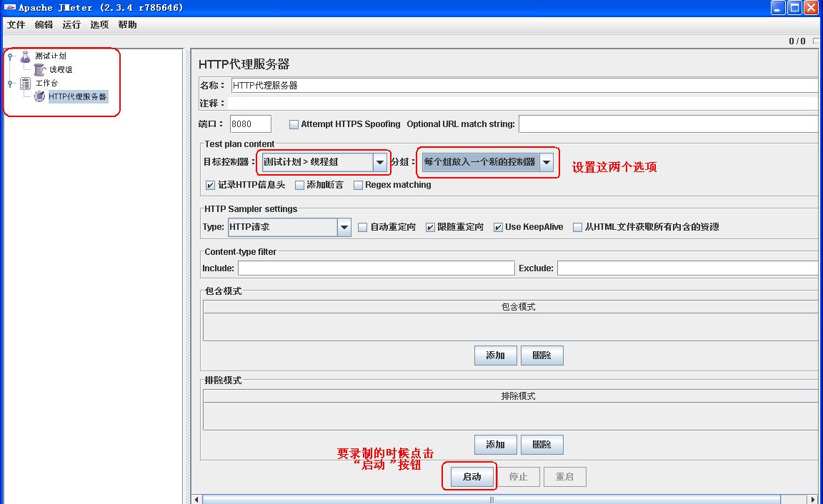Click the Workbench clipboard icon
Image resolution: width=823 pixels, height=504 pixels.
point(26,83)
